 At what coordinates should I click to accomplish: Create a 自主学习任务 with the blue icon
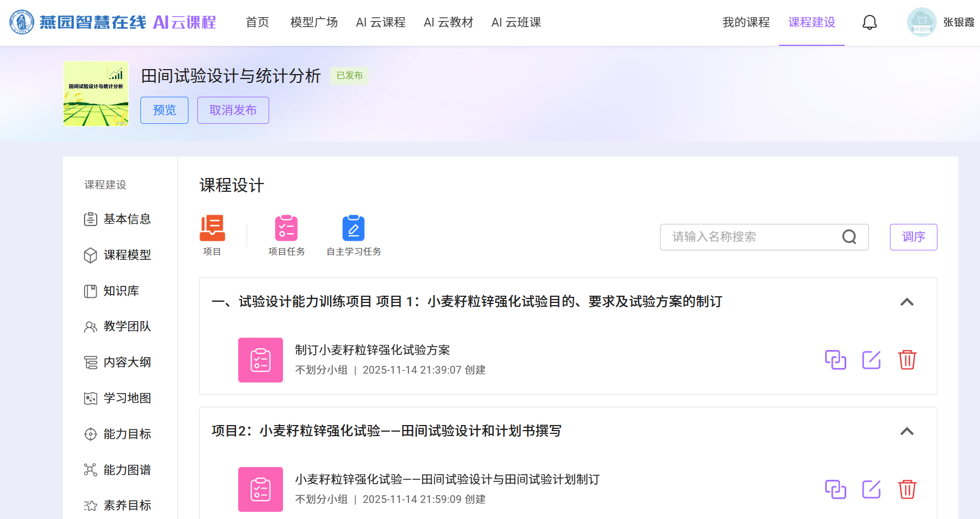(353, 229)
